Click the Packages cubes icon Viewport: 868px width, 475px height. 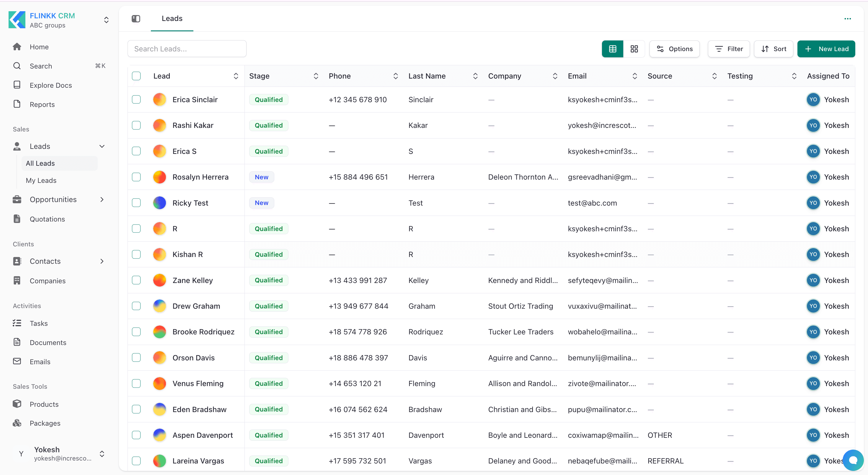pyautogui.click(x=17, y=423)
